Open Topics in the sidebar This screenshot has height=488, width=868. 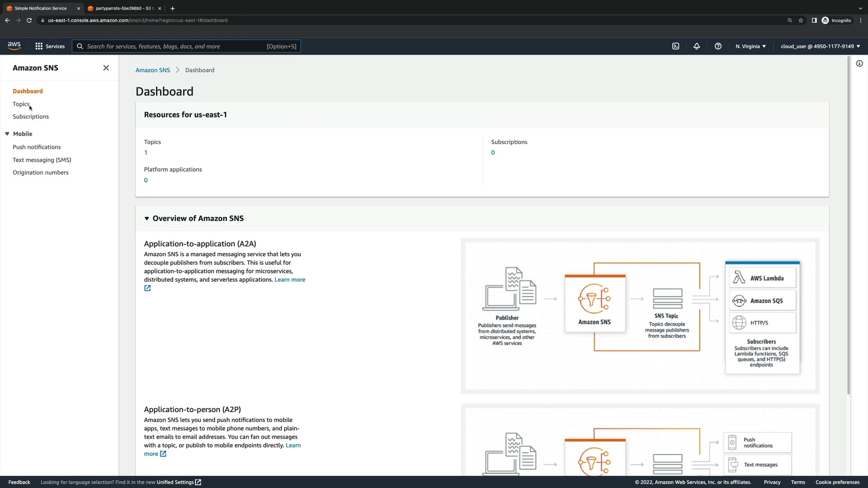[21, 104]
